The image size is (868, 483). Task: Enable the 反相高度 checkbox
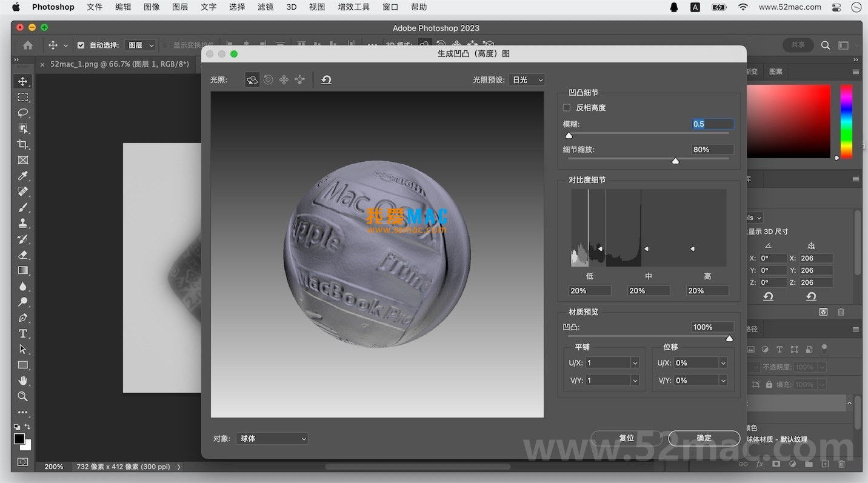pyautogui.click(x=567, y=108)
